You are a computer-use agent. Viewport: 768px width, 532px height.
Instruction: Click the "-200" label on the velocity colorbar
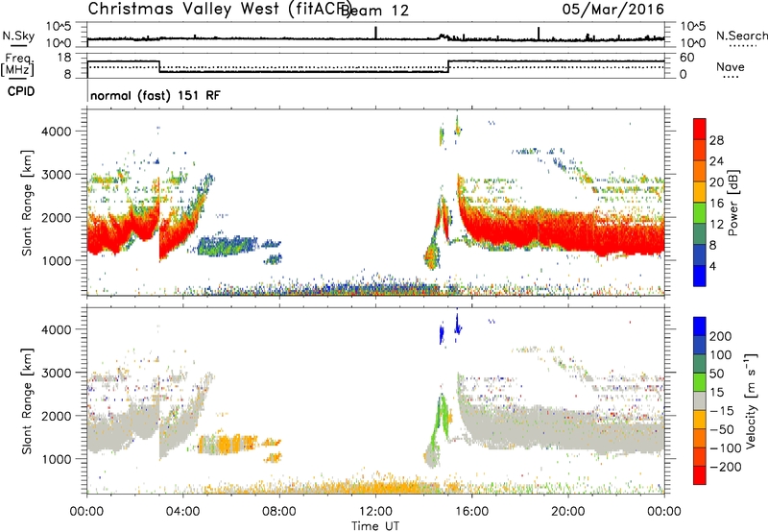[726, 467]
